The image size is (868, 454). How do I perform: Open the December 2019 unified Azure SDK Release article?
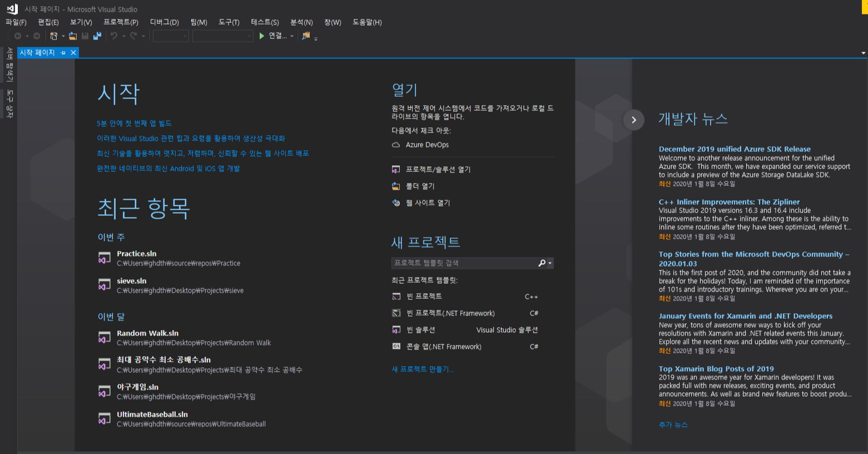735,149
